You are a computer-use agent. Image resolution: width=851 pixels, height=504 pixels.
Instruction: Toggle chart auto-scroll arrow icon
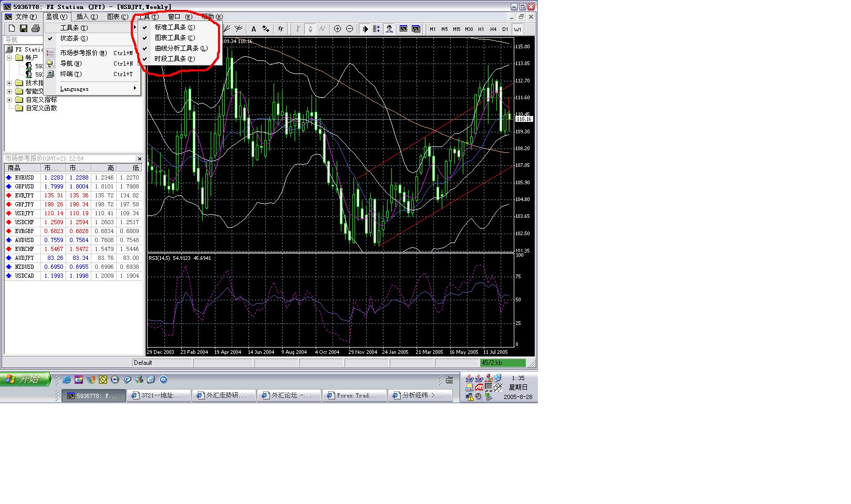pyautogui.click(x=365, y=29)
